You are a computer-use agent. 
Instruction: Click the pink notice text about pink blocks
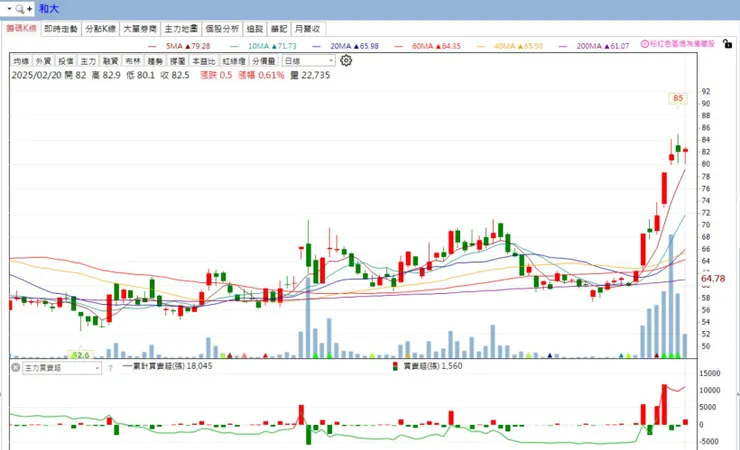(682, 44)
